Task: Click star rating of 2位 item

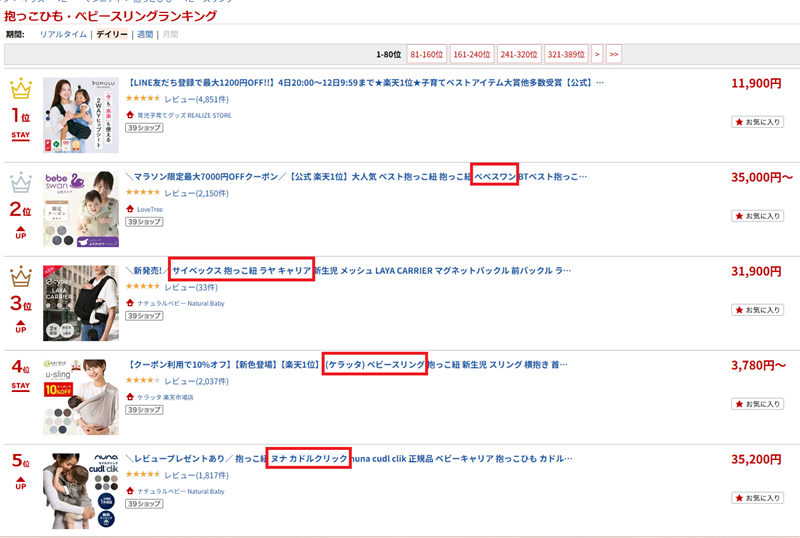Action: point(143,192)
